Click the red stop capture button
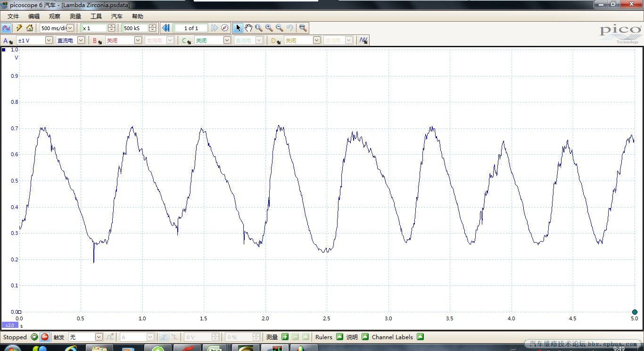The image size is (644, 351). tap(45, 337)
